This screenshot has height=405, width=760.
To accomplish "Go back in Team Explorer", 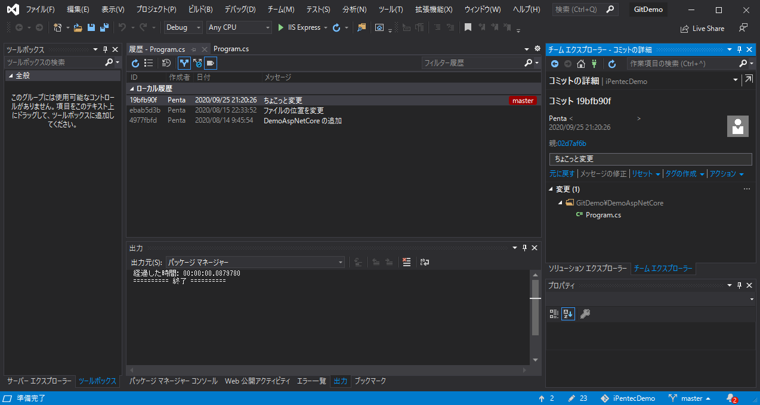I will [x=554, y=64].
